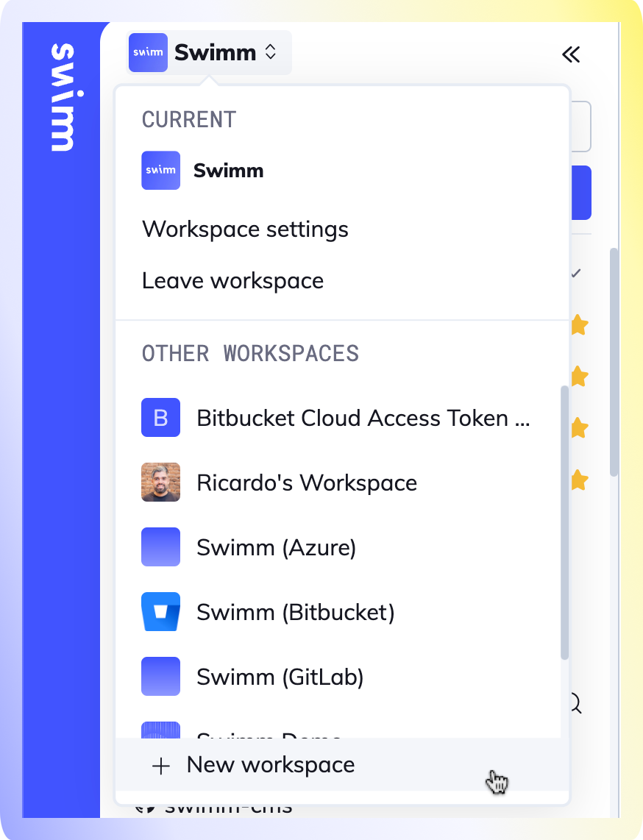The height and width of the screenshot is (840, 643).
Task: Switch to Swimm (Azure) workspace
Action: (338, 547)
